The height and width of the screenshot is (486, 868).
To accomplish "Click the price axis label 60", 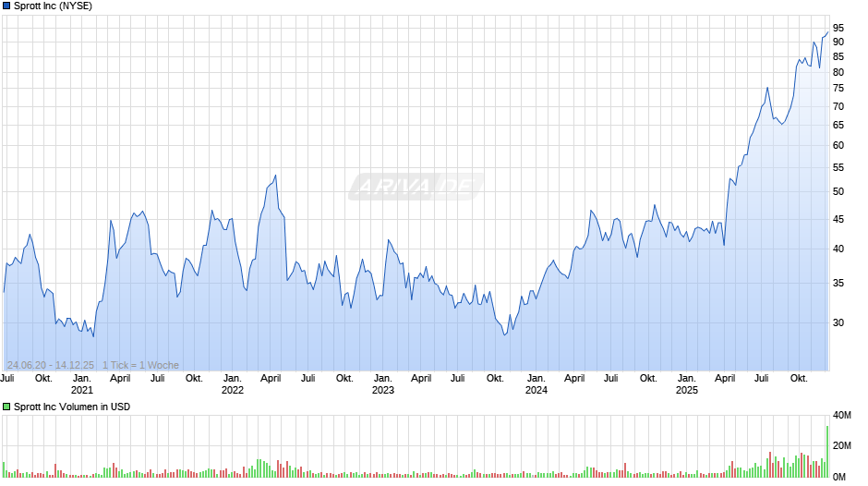I will click(838, 145).
